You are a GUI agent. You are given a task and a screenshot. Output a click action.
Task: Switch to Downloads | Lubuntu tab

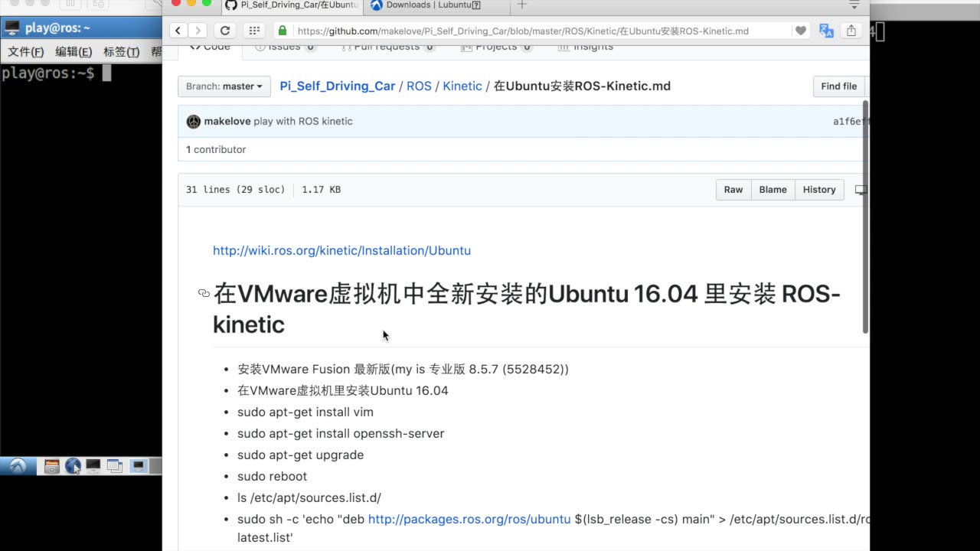tap(436, 5)
